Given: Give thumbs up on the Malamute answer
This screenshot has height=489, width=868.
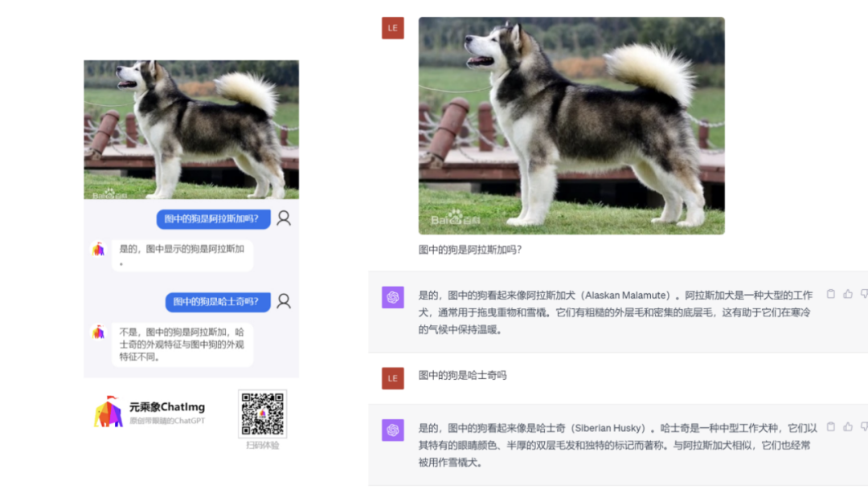Looking at the screenshot, I should coord(847,294).
